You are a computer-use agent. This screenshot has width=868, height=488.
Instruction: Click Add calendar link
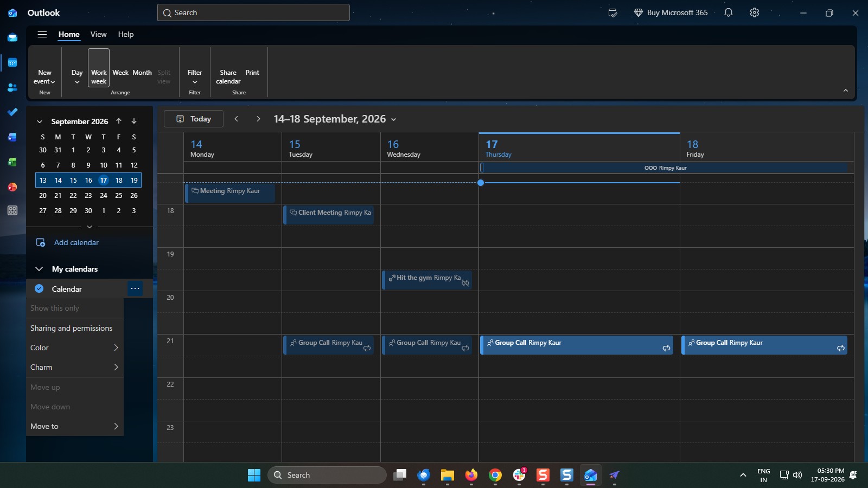point(76,242)
